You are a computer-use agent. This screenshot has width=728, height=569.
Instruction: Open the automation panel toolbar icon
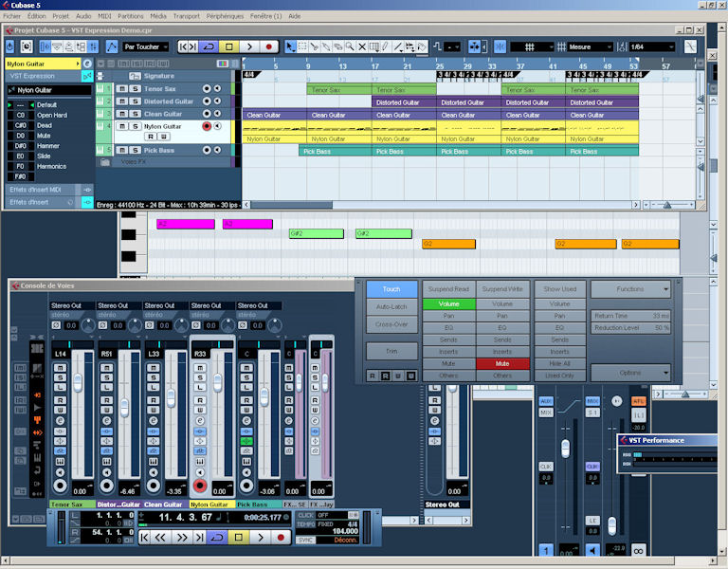coord(112,46)
